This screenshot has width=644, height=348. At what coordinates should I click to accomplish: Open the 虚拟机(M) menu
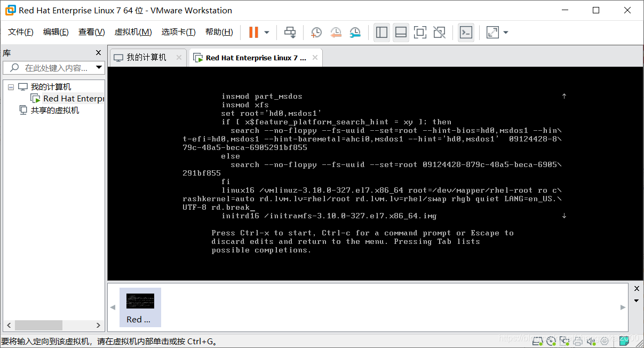click(133, 32)
